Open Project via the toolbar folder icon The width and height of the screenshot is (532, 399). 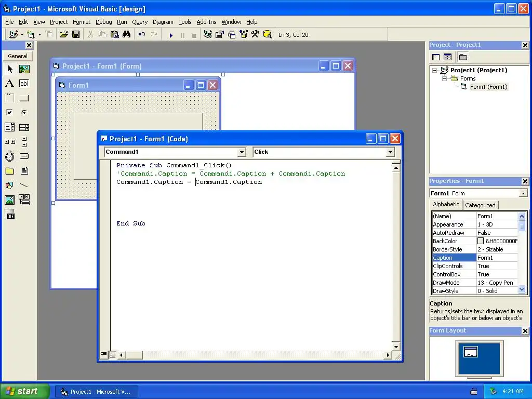pos(63,34)
